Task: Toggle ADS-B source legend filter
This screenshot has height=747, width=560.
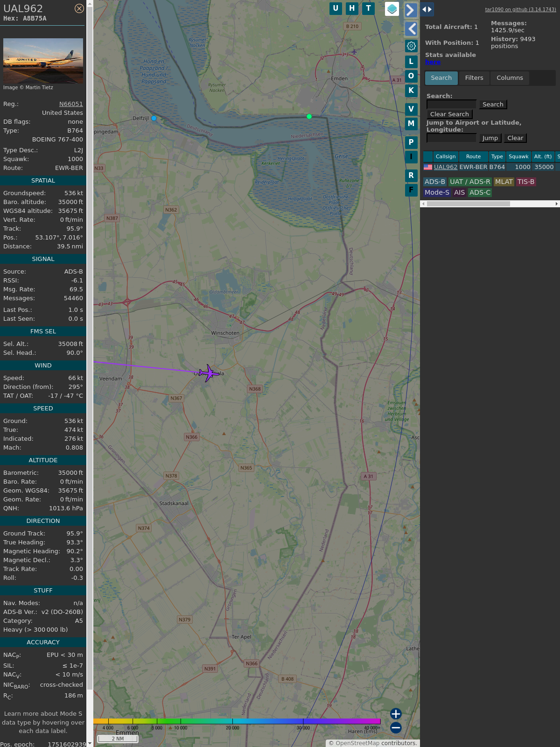Action: point(435,182)
